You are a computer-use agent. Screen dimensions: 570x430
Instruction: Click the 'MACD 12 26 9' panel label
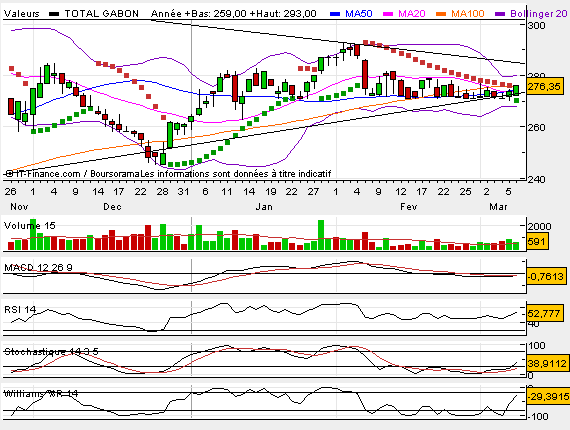pyautogui.click(x=38, y=268)
